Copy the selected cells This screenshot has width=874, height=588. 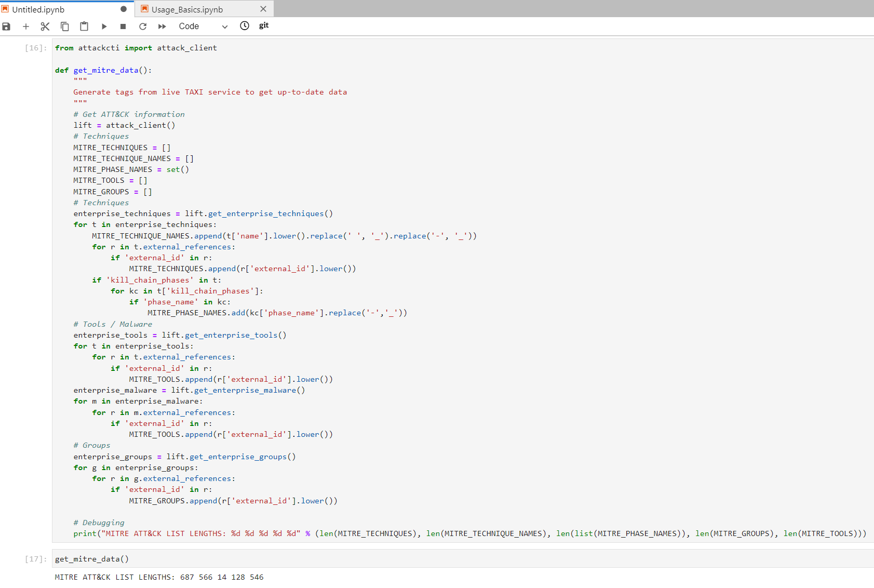click(x=64, y=26)
